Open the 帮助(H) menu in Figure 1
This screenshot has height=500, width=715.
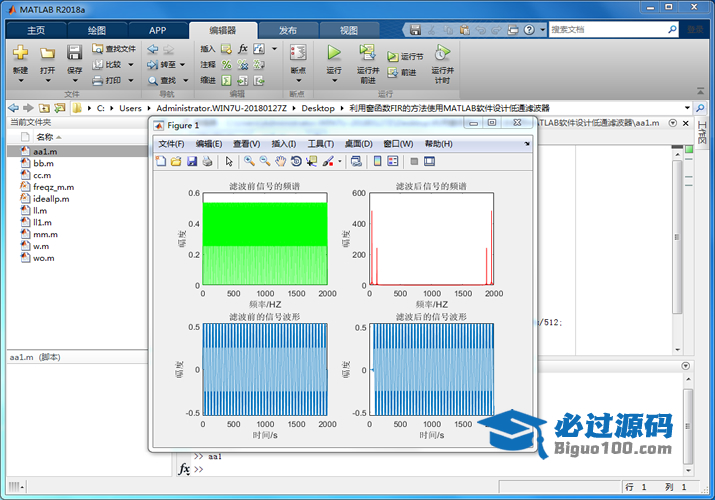click(439, 144)
